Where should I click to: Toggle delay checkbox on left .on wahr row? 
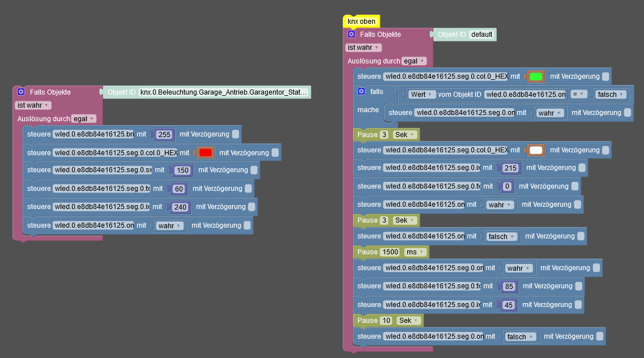click(x=248, y=225)
